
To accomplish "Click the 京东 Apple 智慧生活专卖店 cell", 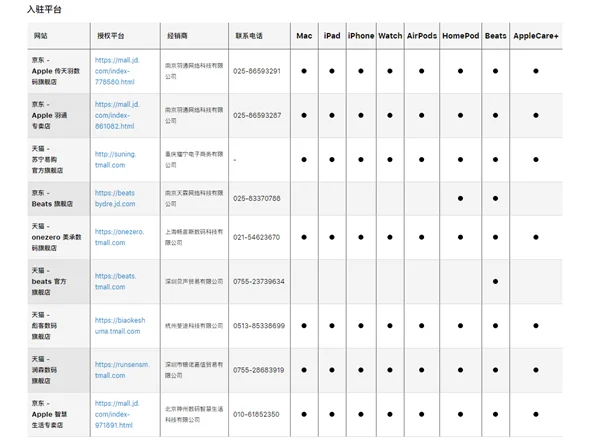I will coord(59,414).
